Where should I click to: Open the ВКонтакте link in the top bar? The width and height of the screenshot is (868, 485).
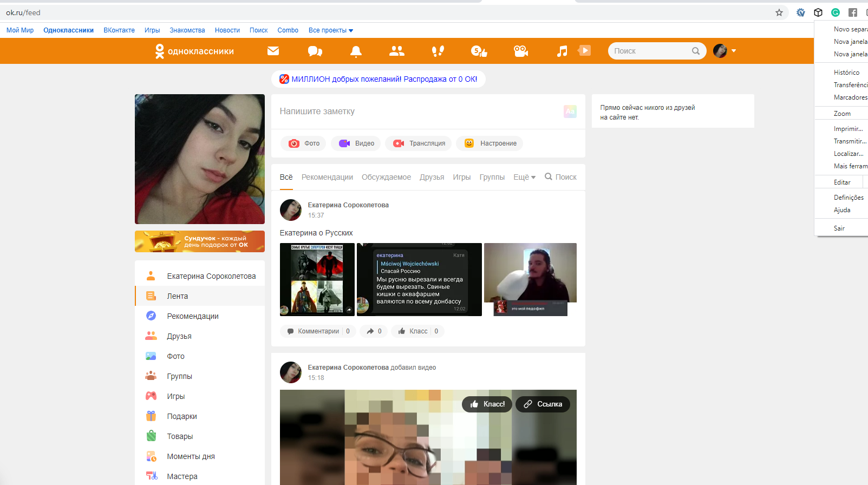119,30
